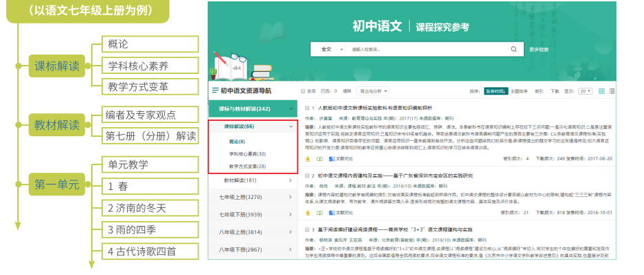Click the 课标解读 diagram box
This screenshot has height=275, width=644.
pos(57,66)
